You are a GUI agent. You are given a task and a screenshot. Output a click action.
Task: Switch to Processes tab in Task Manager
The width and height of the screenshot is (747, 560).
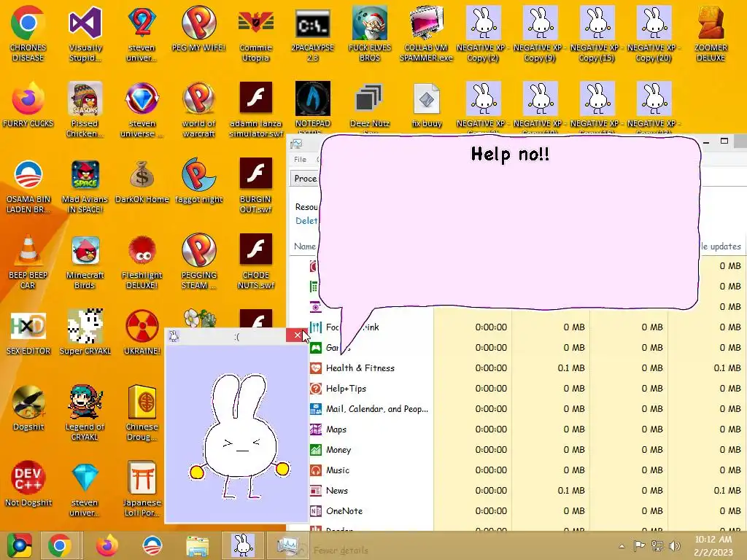pyautogui.click(x=305, y=179)
